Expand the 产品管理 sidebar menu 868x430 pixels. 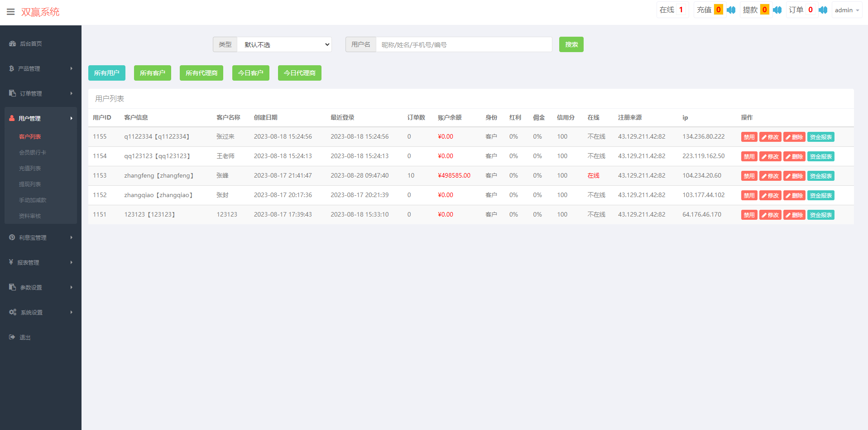[41, 69]
